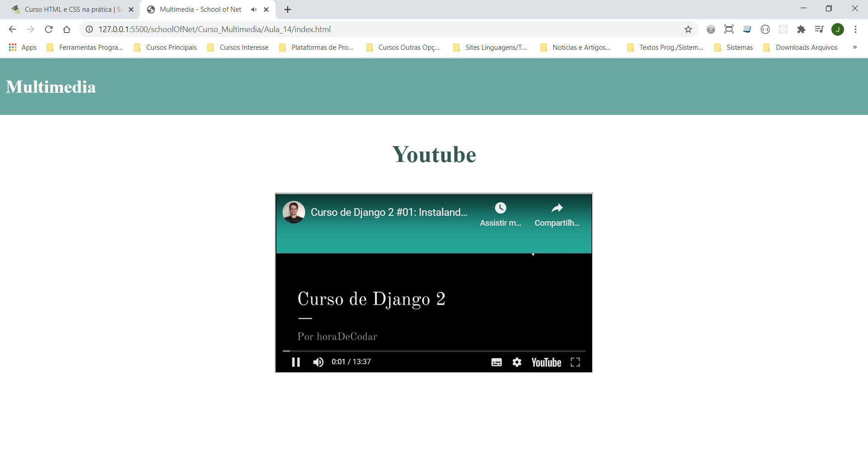Image resolution: width=868 pixels, height=466 pixels.
Task: Go back to previous page
Action: [12, 29]
